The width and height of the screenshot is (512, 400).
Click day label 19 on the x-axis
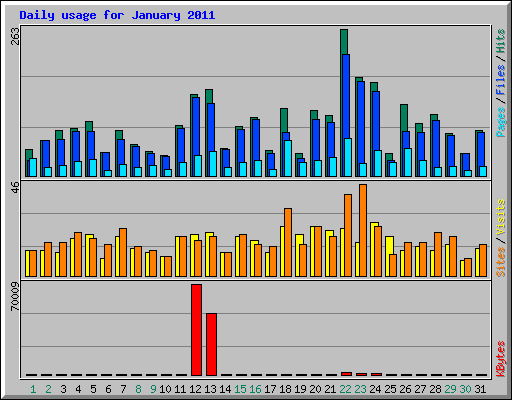click(300, 389)
